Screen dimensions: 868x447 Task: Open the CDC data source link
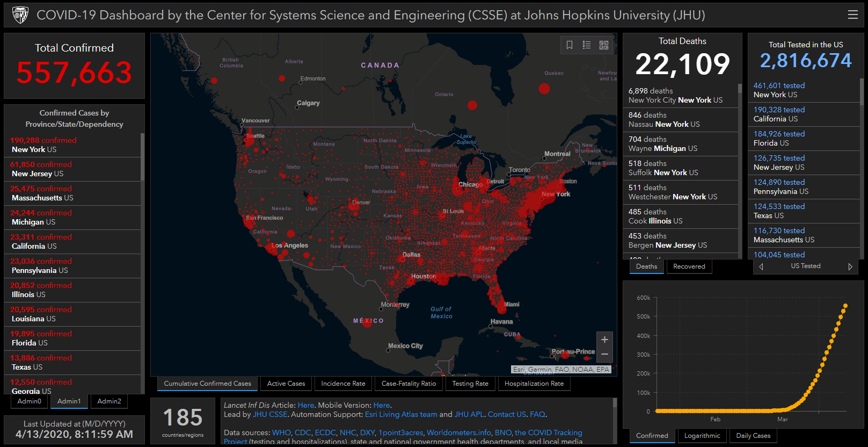click(303, 432)
